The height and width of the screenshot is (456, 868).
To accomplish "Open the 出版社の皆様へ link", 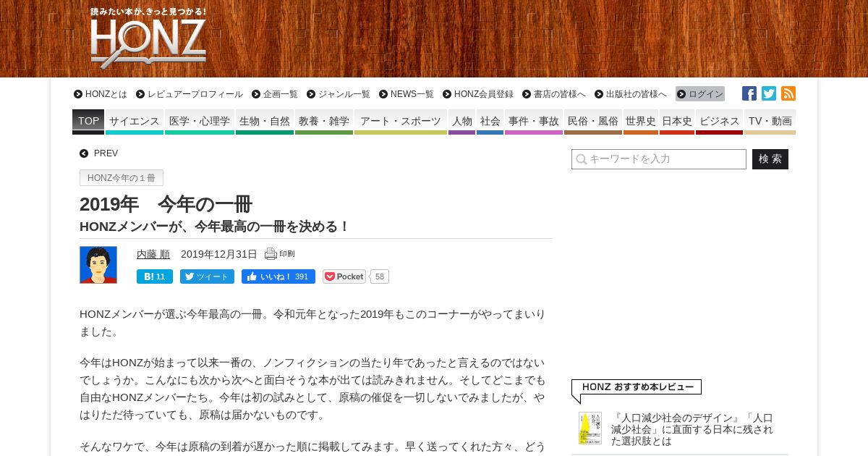I will tap(631, 94).
